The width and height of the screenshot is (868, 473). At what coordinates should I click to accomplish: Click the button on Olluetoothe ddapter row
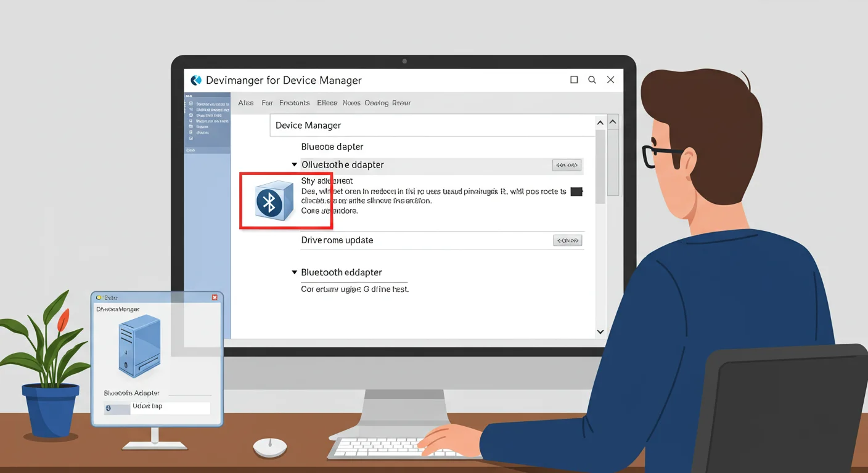click(567, 165)
